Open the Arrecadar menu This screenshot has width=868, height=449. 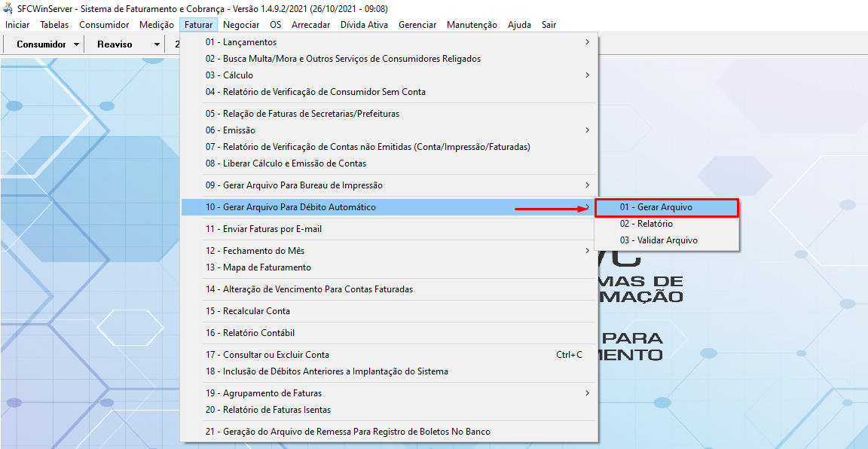(x=310, y=25)
